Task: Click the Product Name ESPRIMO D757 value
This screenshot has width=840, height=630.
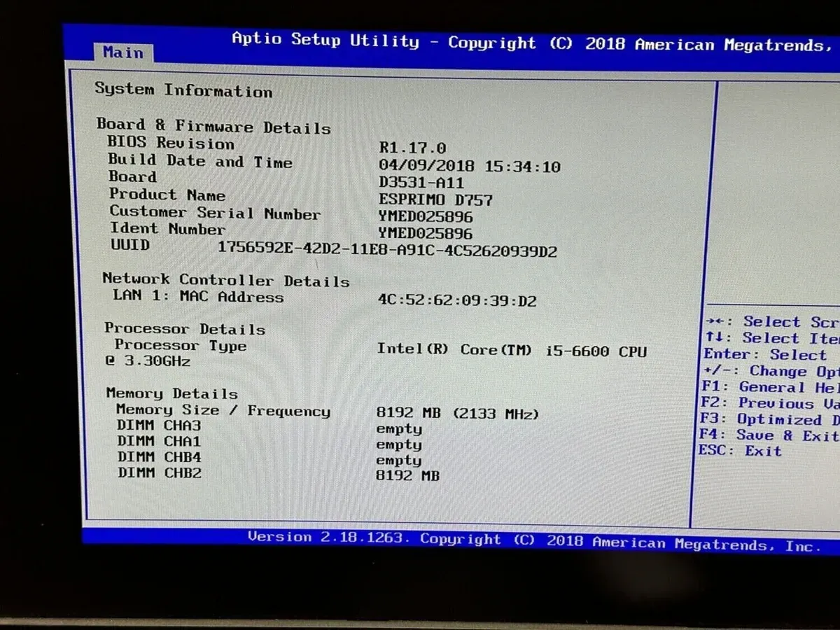Action: 435,200
